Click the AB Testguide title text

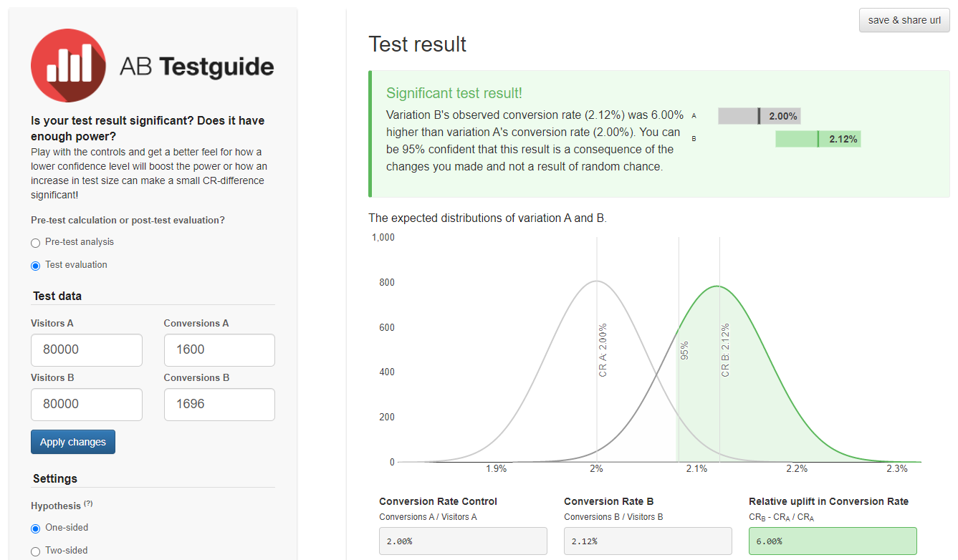197,67
